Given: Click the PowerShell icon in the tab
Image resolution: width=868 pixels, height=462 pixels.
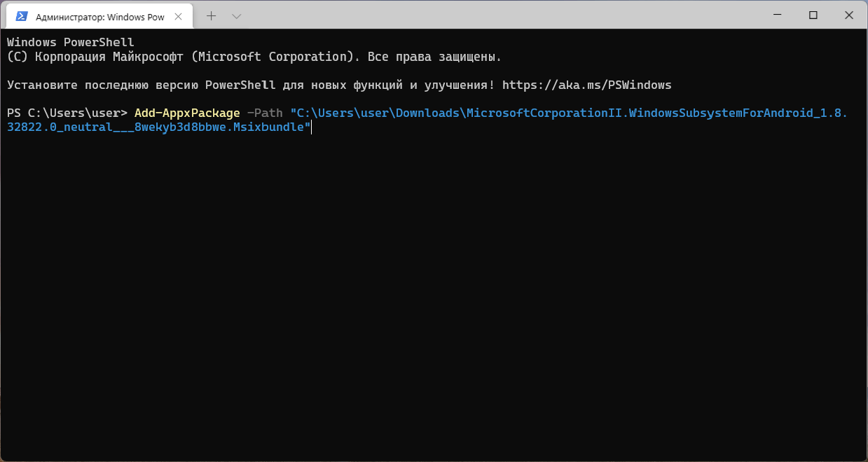Looking at the screenshot, I should 22,16.
